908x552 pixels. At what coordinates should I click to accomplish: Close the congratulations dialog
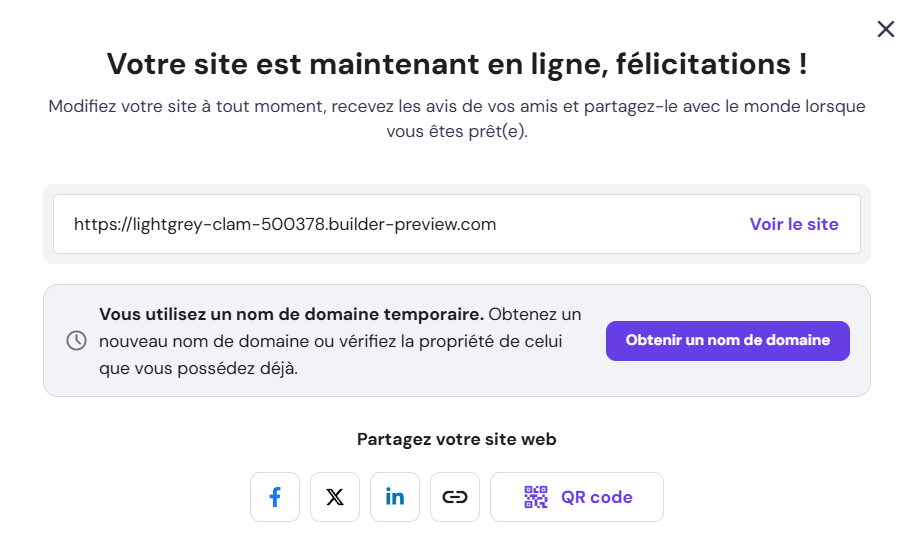tap(885, 29)
